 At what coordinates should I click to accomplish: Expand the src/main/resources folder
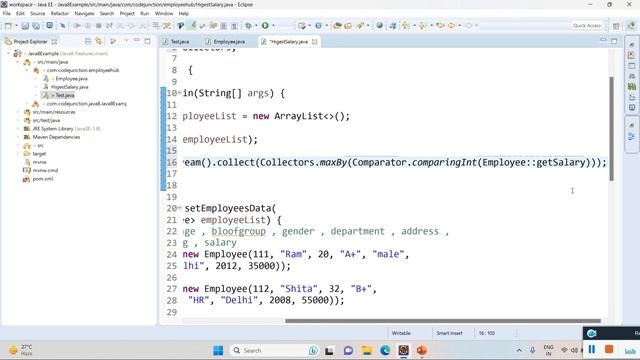18,112
